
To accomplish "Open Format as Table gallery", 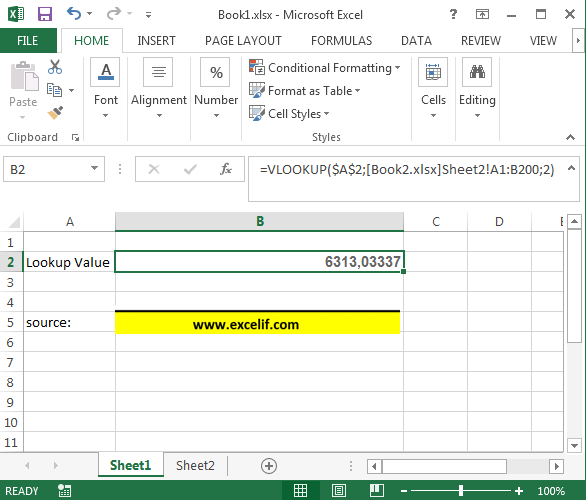I will pyautogui.click(x=305, y=90).
